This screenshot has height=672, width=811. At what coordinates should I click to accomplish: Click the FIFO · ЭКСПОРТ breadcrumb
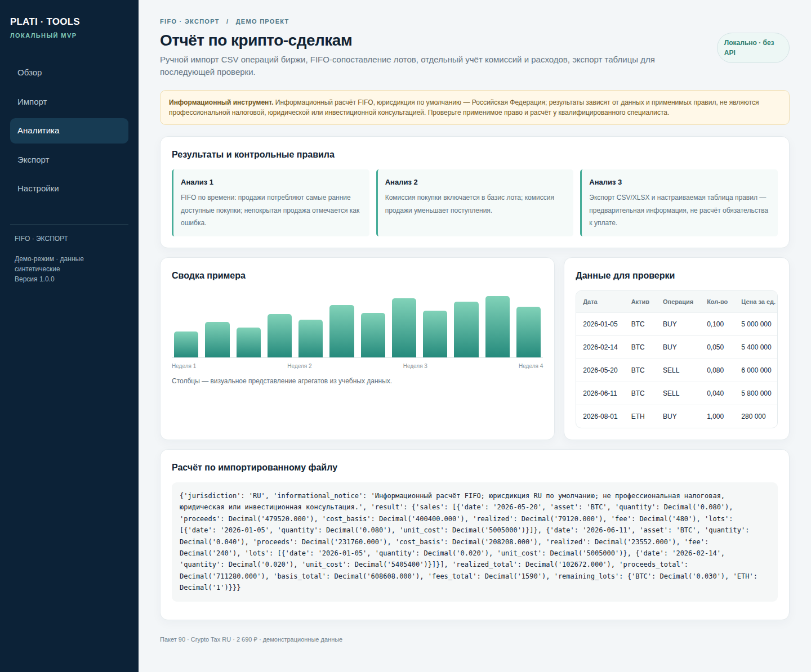click(x=189, y=21)
